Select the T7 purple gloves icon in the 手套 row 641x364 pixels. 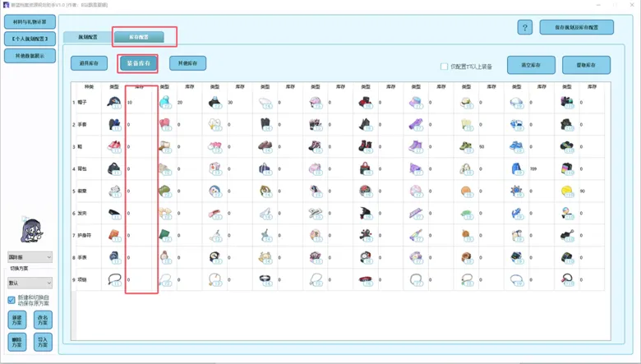[416, 124]
